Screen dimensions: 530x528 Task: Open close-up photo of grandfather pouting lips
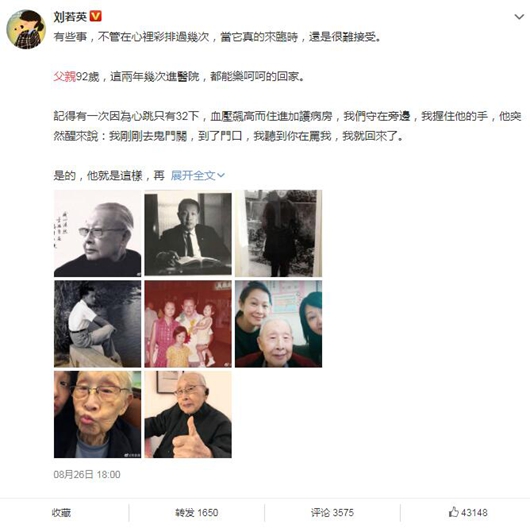pyautogui.click(x=97, y=414)
